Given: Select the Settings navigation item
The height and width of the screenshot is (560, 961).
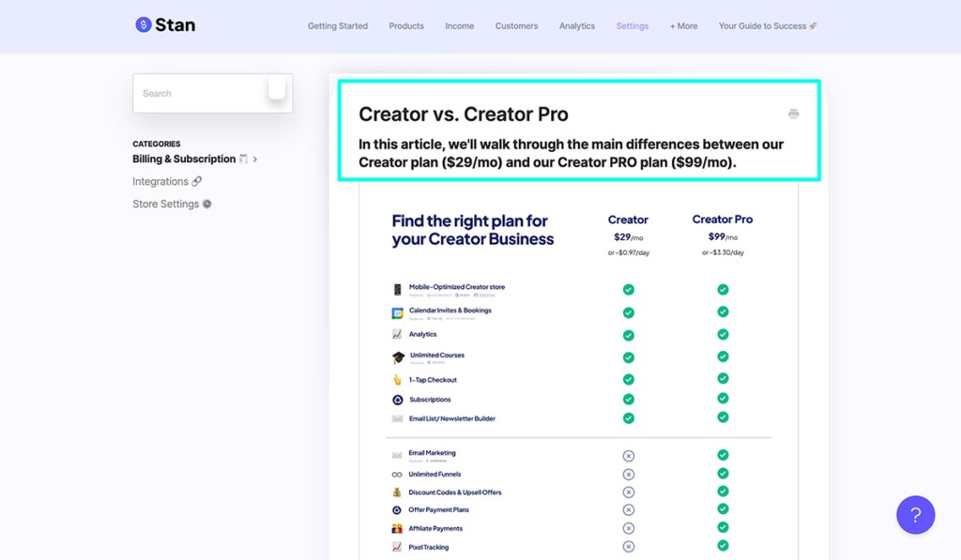Looking at the screenshot, I should click(x=633, y=26).
